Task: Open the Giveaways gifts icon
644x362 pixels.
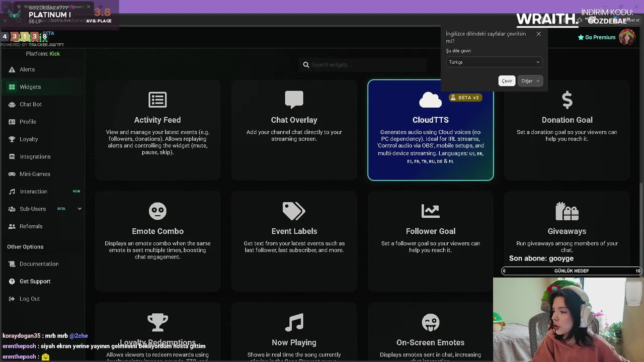Action: 567,211
